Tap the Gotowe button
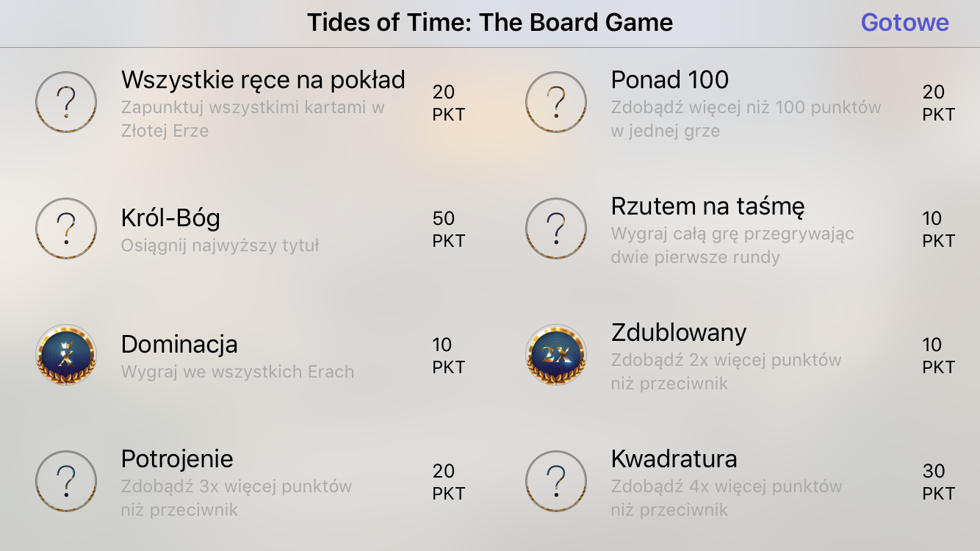Image resolution: width=980 pixels, height=551 pixels. pyautogui.click(x=904, y=22)
